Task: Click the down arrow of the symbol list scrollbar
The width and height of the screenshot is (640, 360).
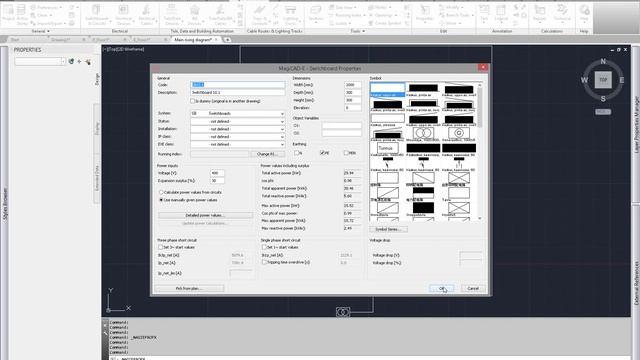Action: [x=480, y=218]
